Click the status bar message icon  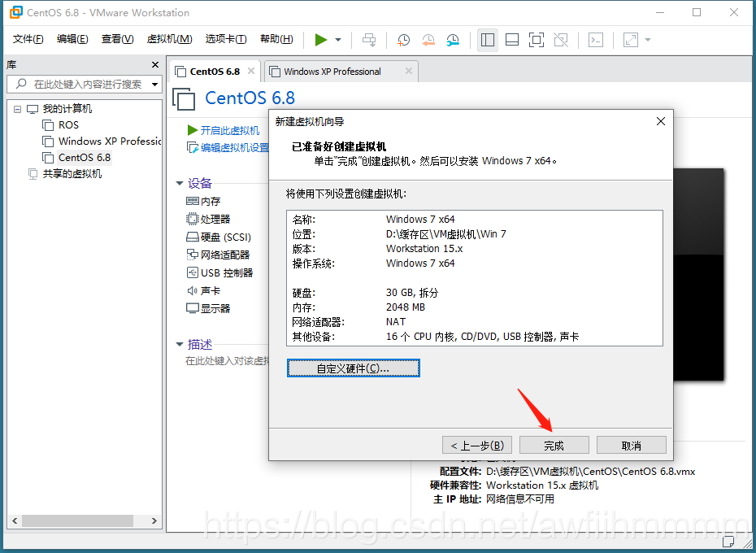tap(728, 542)
